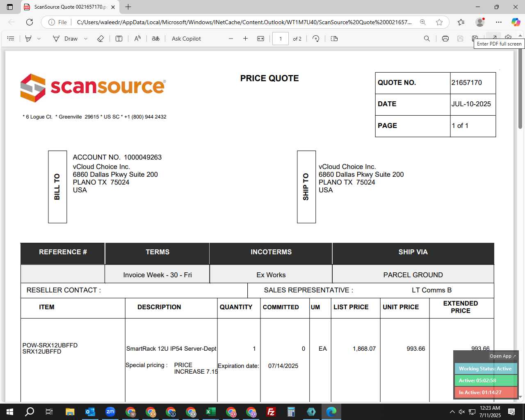Click the page number field

tap(281, 39)
